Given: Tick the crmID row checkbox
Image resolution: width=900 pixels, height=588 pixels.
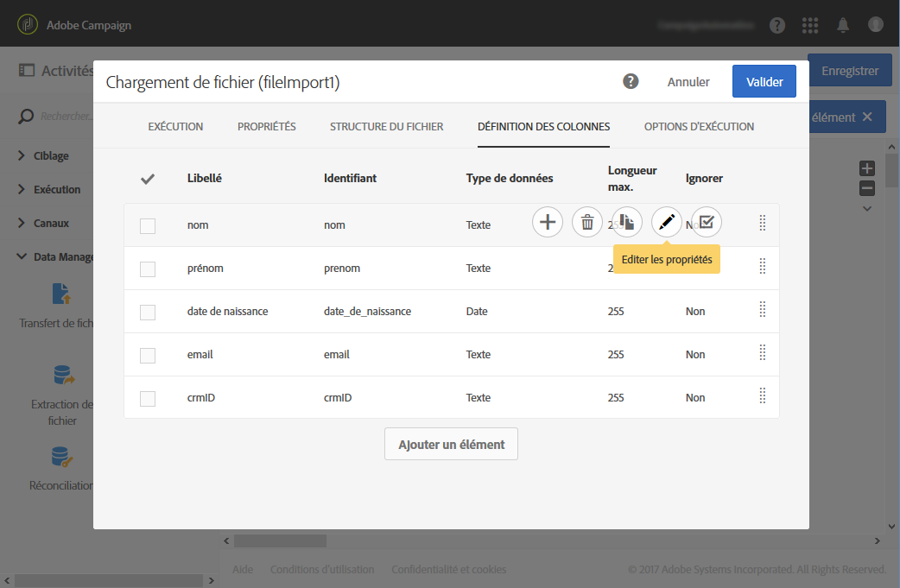Looking at the screenshot, I should [x=148, y=398].
